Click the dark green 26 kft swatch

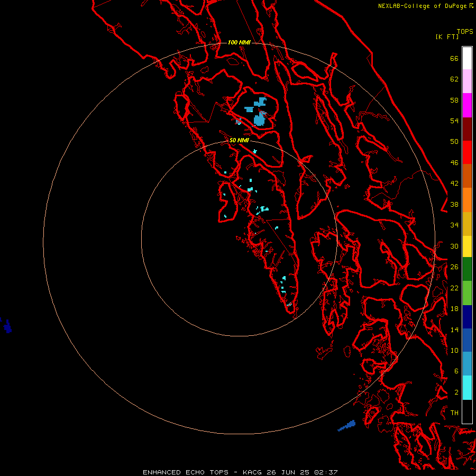pyautogui.click(x=467, y=269)
